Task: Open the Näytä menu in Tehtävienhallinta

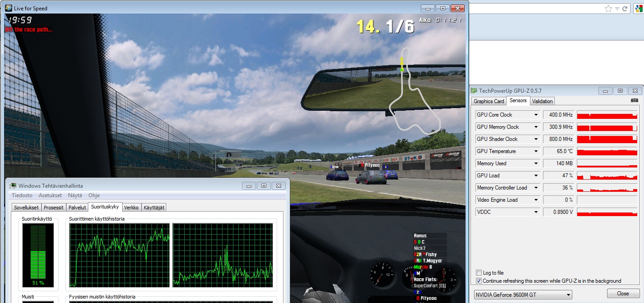Action: click(75, 195)
